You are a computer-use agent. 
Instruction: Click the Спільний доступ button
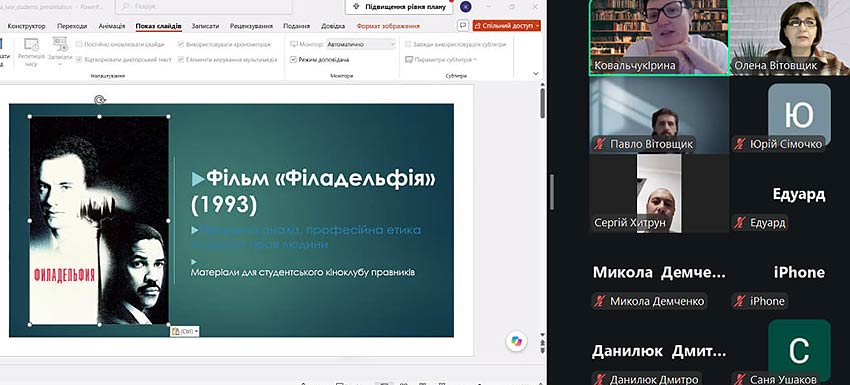[x=507, y=25]
